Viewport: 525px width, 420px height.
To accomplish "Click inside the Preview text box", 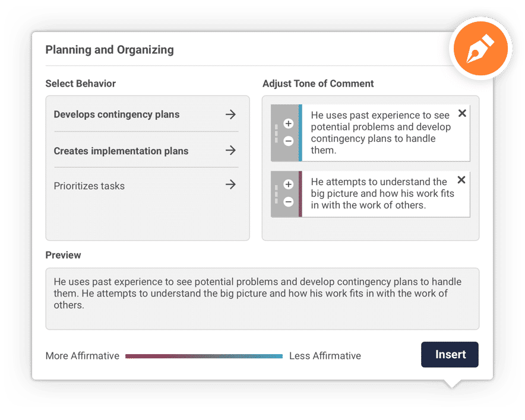I will [262, 298].
